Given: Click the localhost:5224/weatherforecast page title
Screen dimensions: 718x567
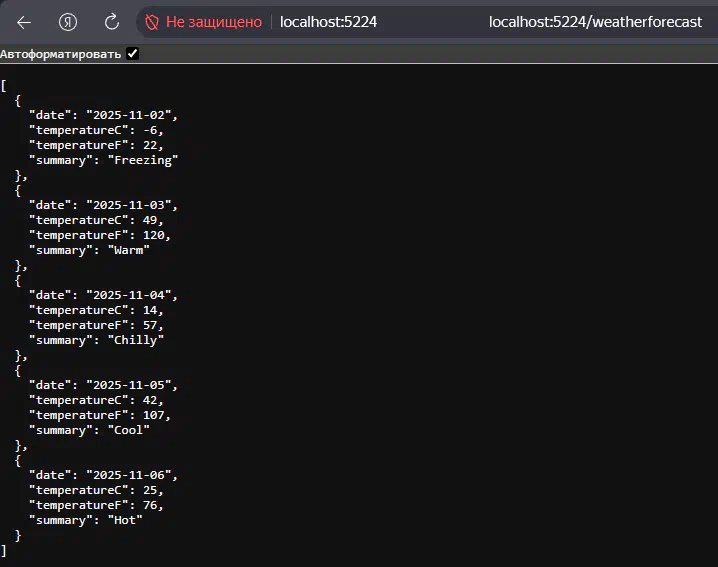Looking at the screenshot, I should 595,21.
